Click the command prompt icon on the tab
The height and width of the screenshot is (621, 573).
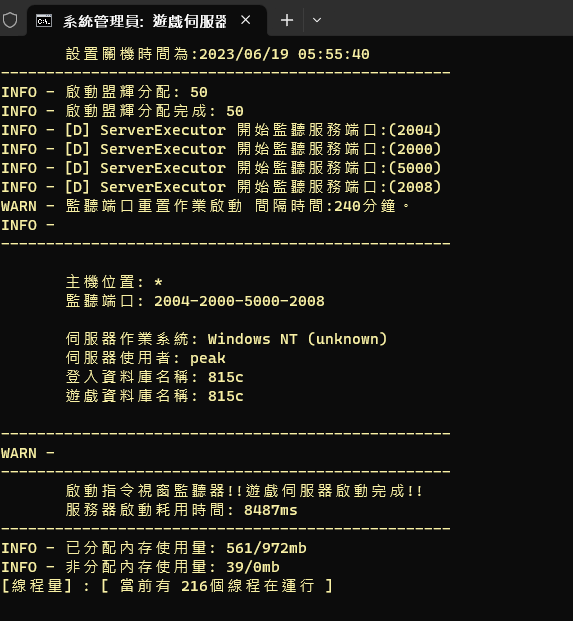coord(44,21)
